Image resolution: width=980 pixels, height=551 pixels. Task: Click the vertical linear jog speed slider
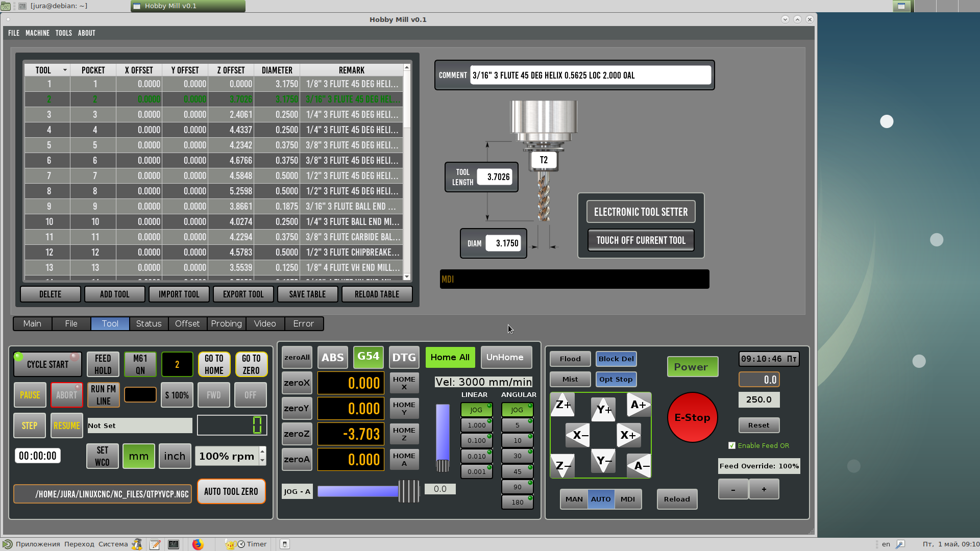tap(443, 437)
